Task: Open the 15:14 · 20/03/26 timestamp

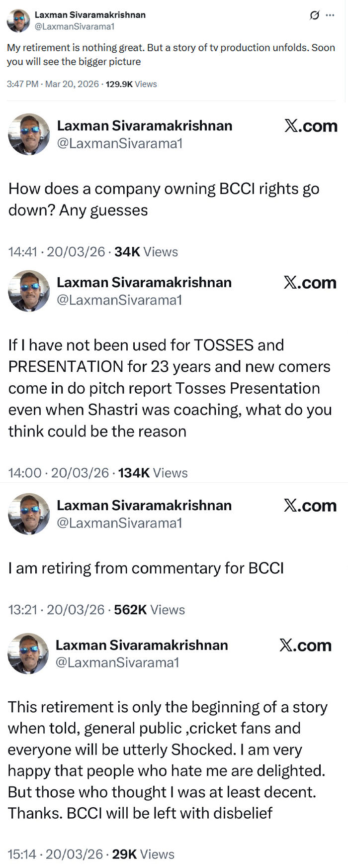Action: (55, 855)
